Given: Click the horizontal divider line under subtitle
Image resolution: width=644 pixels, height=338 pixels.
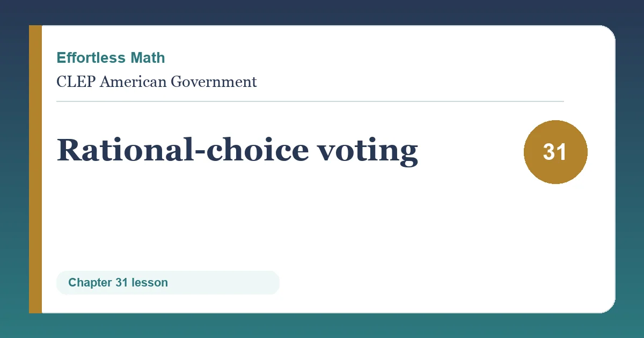Looking at the screenshot, I should [310, 101].
